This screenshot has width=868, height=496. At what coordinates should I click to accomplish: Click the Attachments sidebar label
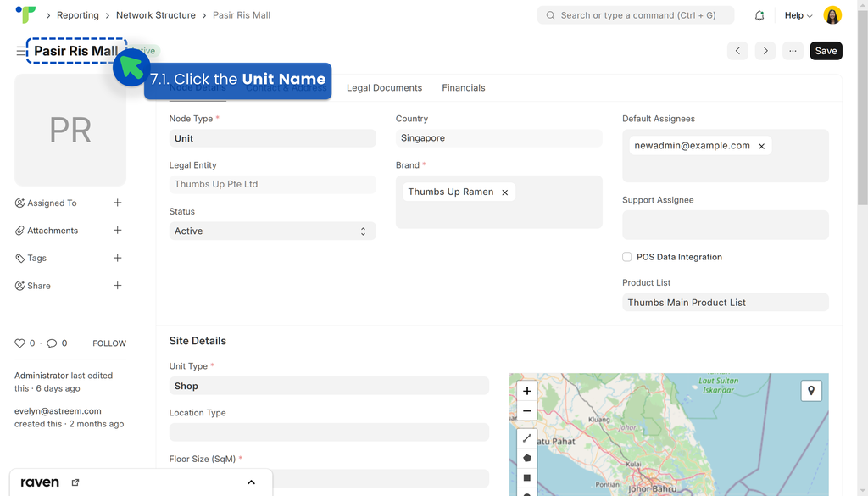click(x=53, y=231)
